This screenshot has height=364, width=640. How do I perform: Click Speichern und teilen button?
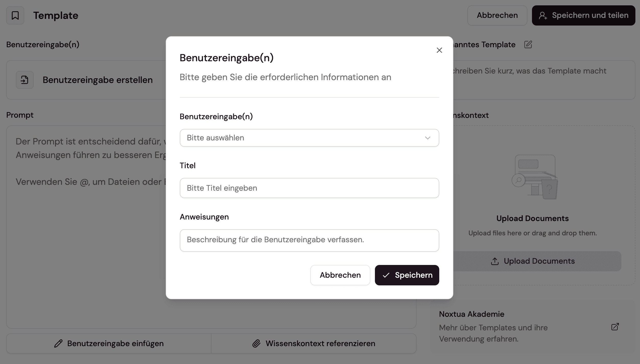pyautogui.click(x=583, y=15)
